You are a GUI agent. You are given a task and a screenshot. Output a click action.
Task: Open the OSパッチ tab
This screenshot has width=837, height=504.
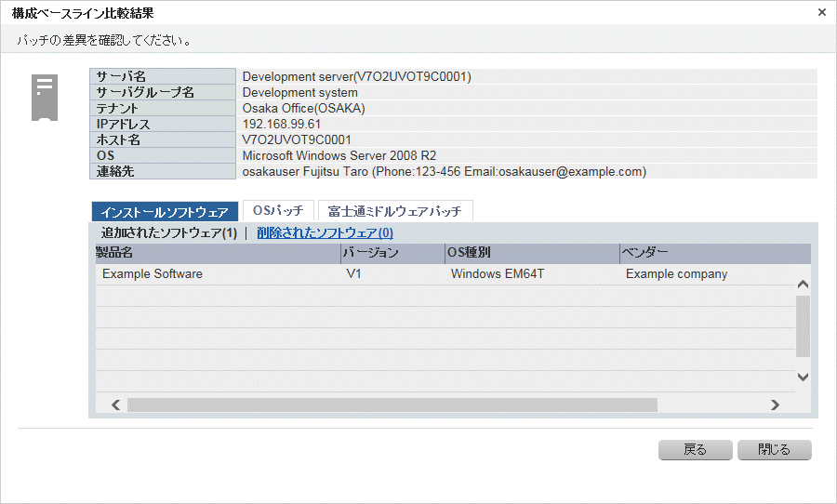(278, 211)
